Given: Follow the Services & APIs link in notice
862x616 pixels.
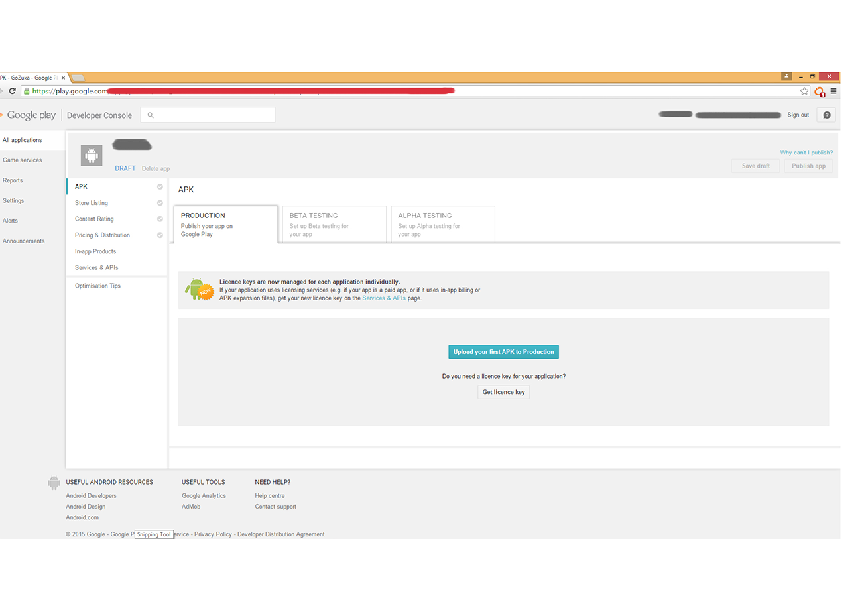Looking at the screenshot, I should pyautogui.click(x=384, y=298).
